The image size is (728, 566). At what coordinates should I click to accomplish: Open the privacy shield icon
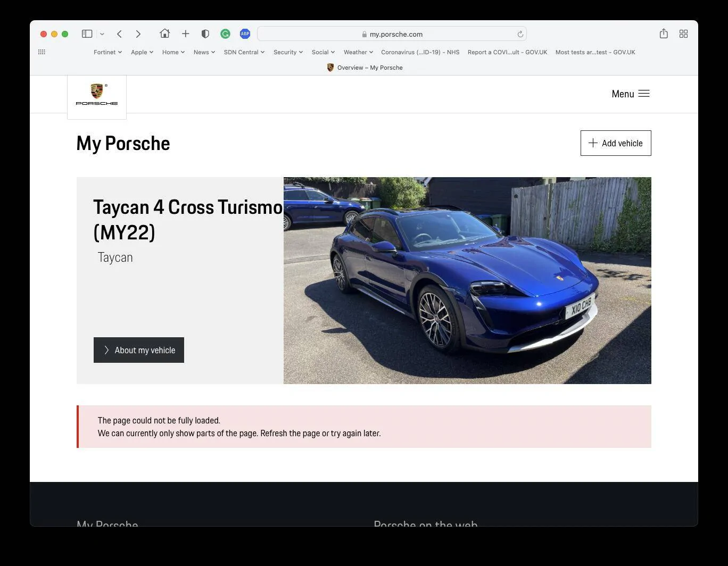click(x=205, y=34)
